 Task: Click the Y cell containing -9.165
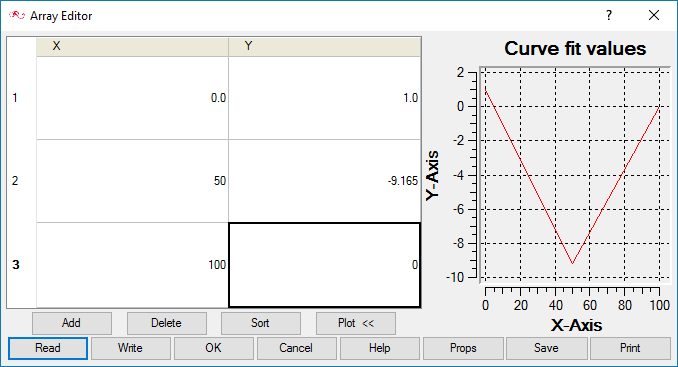pos(324,181)
